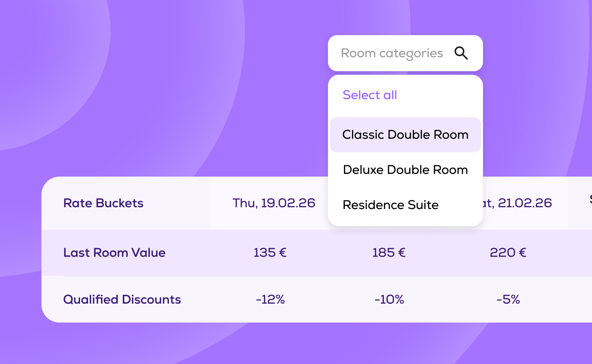Click the Room categories search field
Image resolution: width=592 pixels, height=364 pixels.
point(392,53)
